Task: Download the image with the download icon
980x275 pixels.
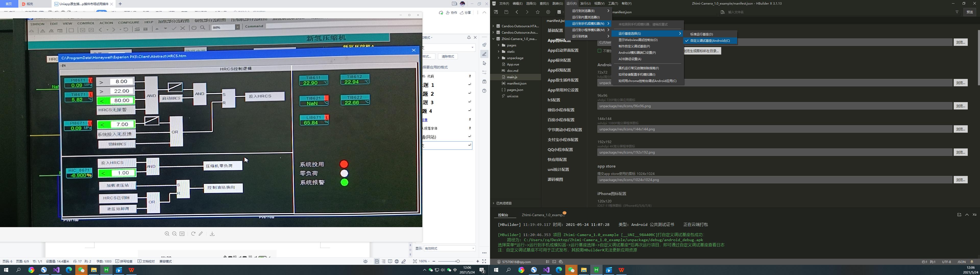Action: tap(212, 234)
